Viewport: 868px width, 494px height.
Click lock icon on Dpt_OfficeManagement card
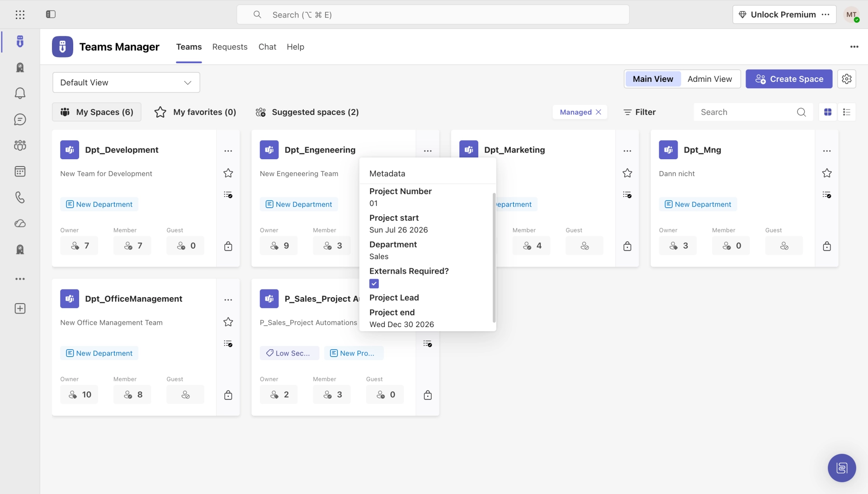tap(228, 395)
